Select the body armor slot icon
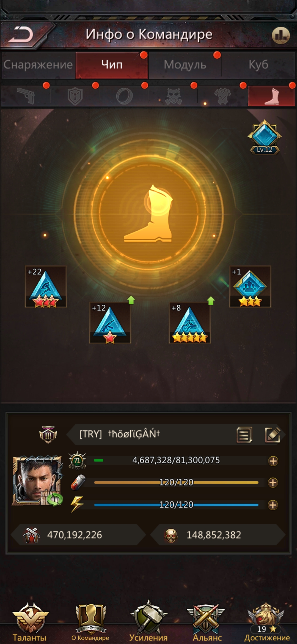 coord(222,96)
